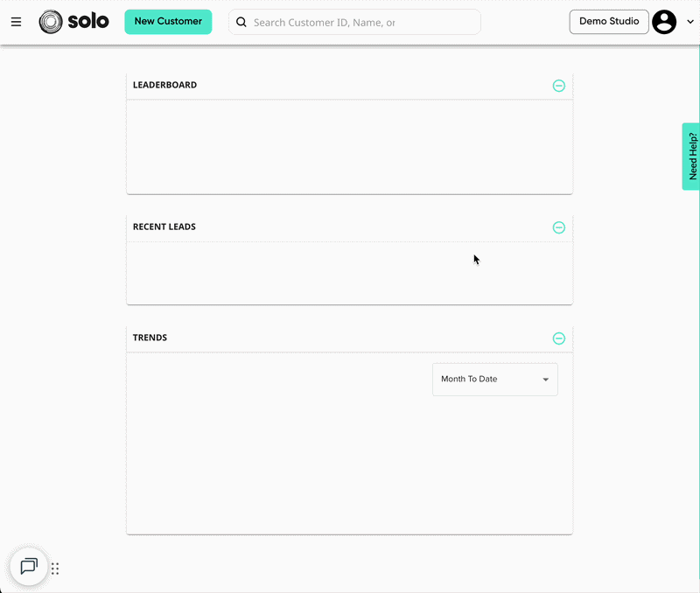This screenshot has width=700, height=593.
Task: Collapse the Recent Leads panel
Action: click(x=558, y=227)
